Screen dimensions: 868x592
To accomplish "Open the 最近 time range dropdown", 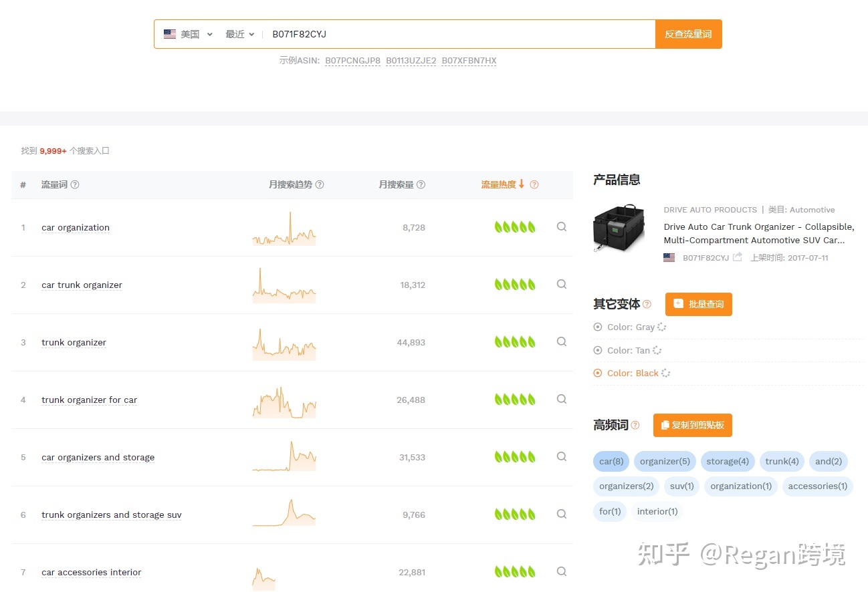I will click(x=239, y=33).
